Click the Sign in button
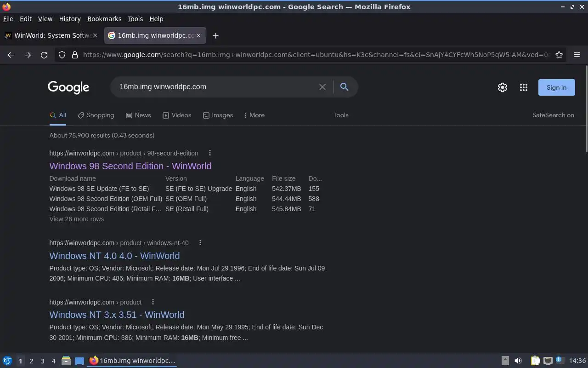This screenshot has width=588, height=368. coord(556,87)
